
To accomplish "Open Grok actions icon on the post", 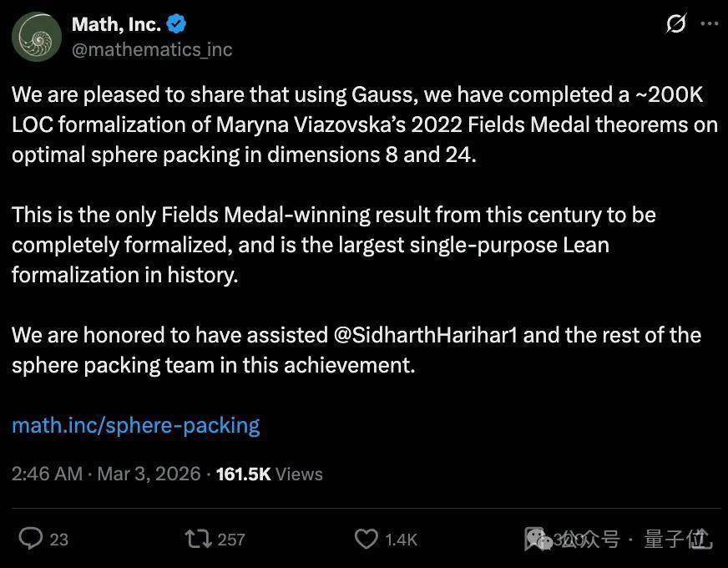I will pos(675,25).
